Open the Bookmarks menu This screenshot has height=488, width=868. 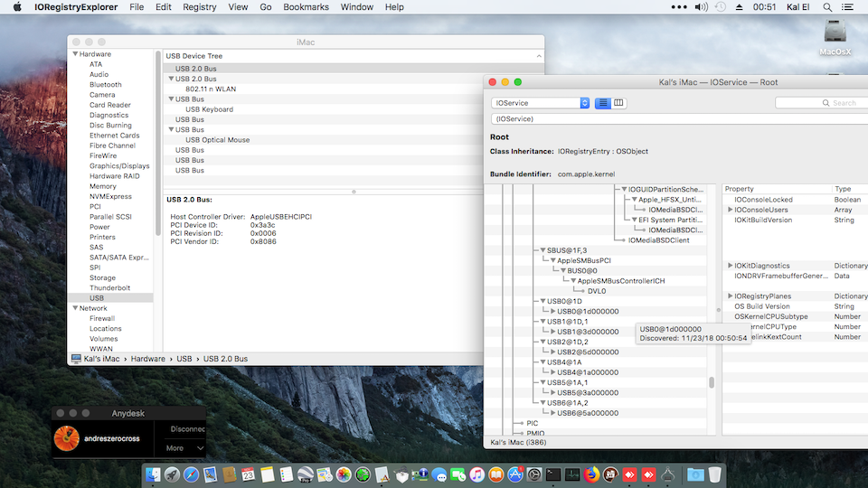306,7
